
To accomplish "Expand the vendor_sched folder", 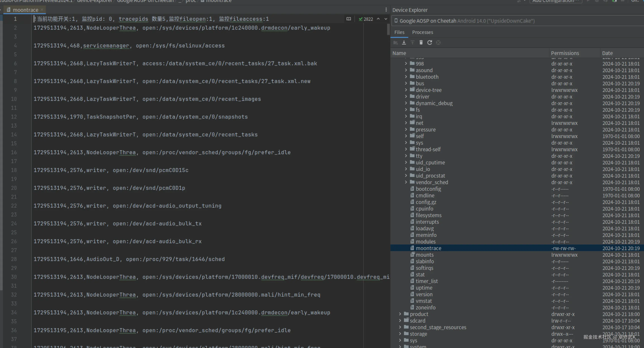I will click(x=406, y=182).
